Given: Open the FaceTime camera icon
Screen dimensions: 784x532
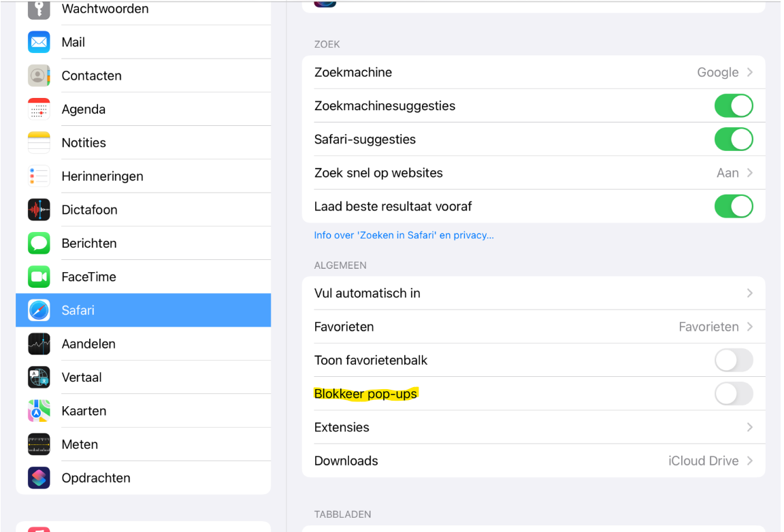Looking at the screenshot, I should pos(39,276).
